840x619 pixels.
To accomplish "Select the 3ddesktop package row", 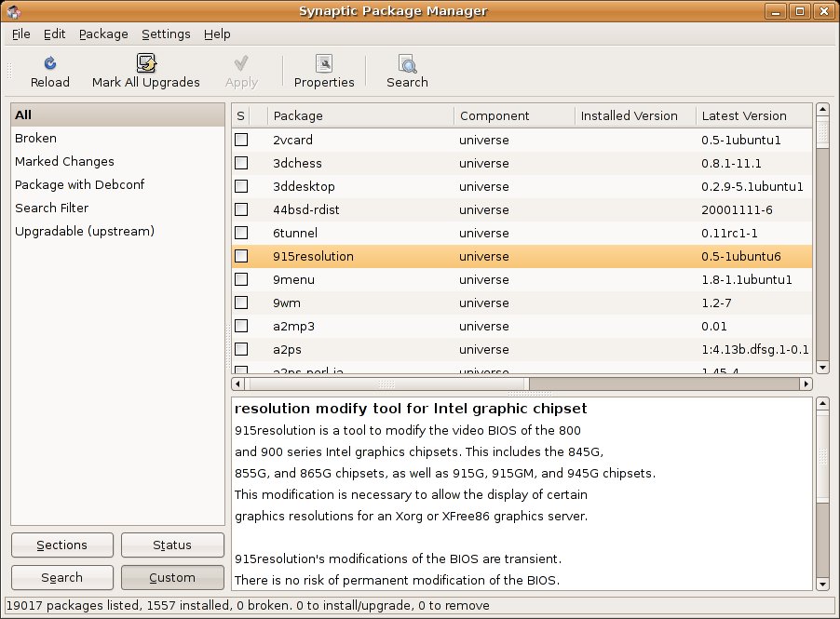I will click(522, 186).
